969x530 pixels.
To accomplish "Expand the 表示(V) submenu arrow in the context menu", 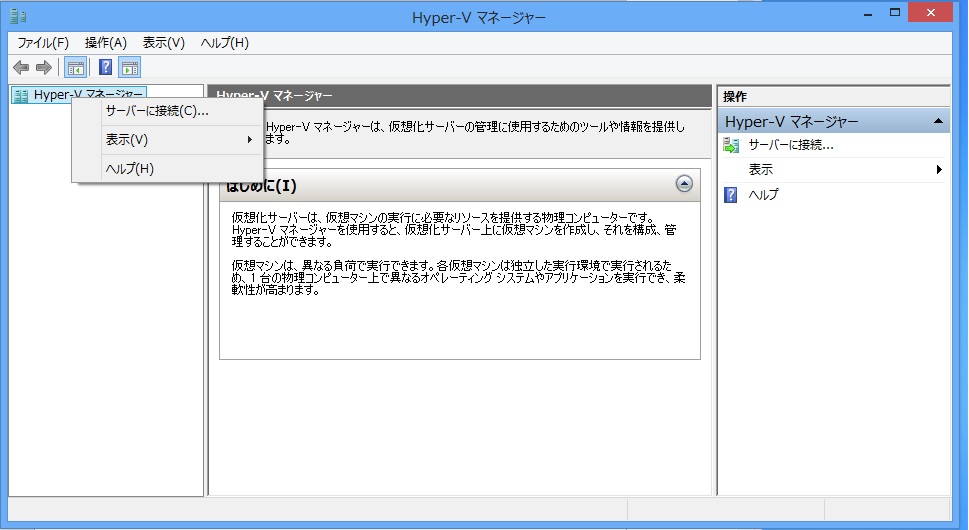I will [250, 140].
